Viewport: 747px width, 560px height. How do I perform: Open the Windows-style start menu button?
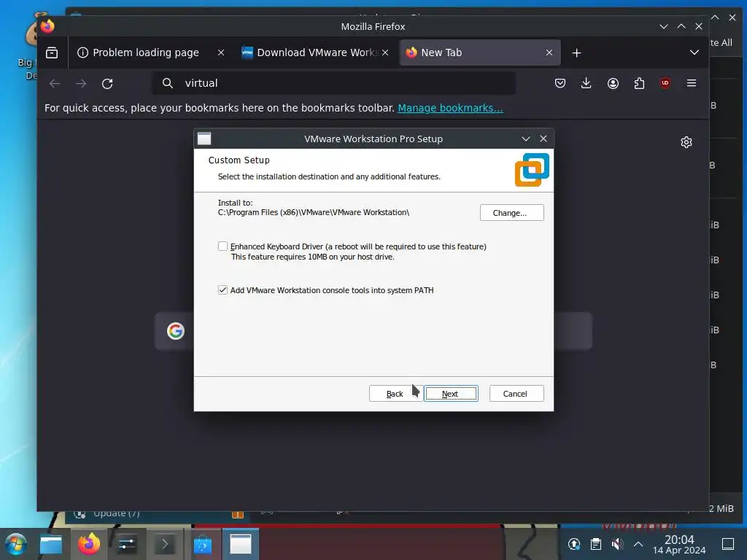(16, 544)
